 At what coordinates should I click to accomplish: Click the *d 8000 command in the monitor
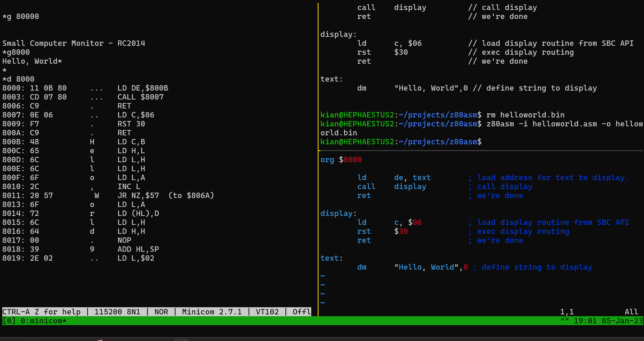pos(18,79)
